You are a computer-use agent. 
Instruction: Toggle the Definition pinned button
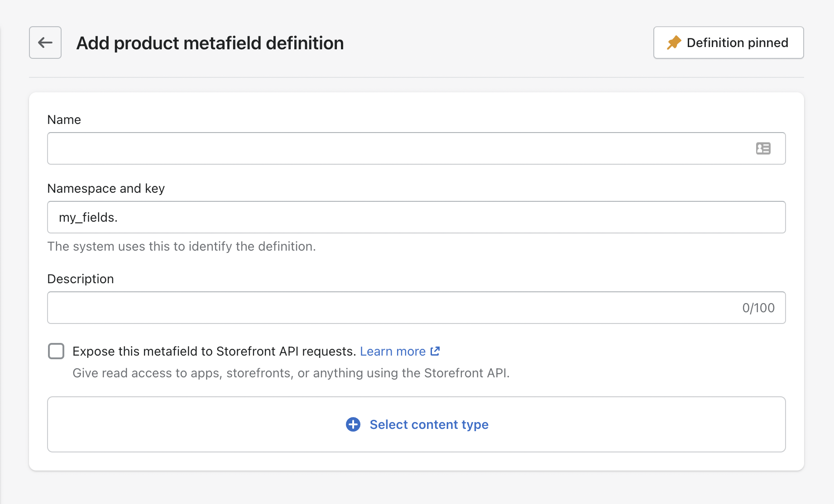728,43
